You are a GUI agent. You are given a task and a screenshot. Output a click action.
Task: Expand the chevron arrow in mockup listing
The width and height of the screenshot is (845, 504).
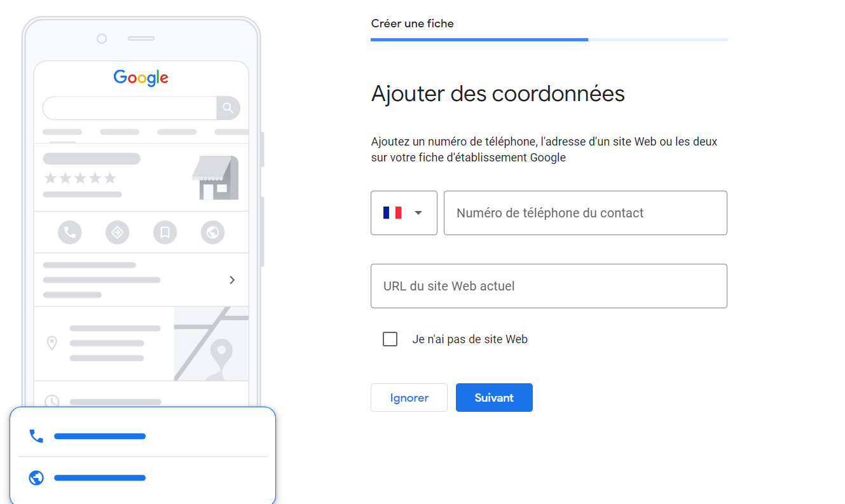(x=232, y=280)
